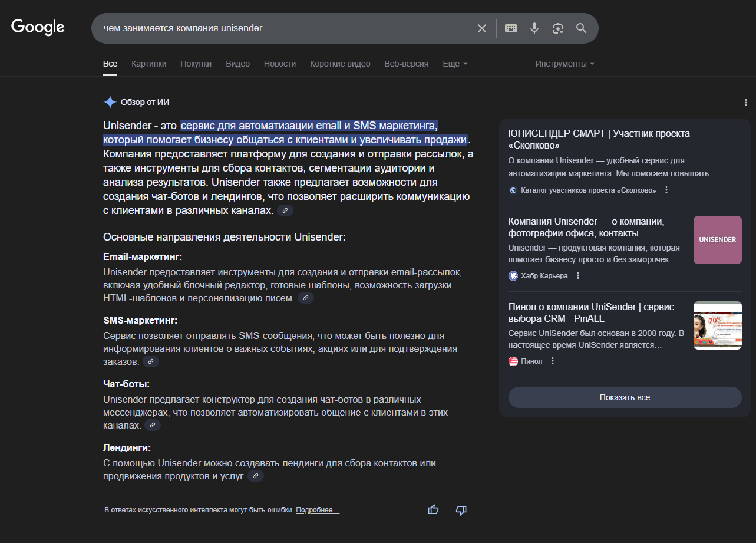The image size is (756, 543).
Task: Click Основные направления деятельности Unisender heading
Action: click(224, 237)
